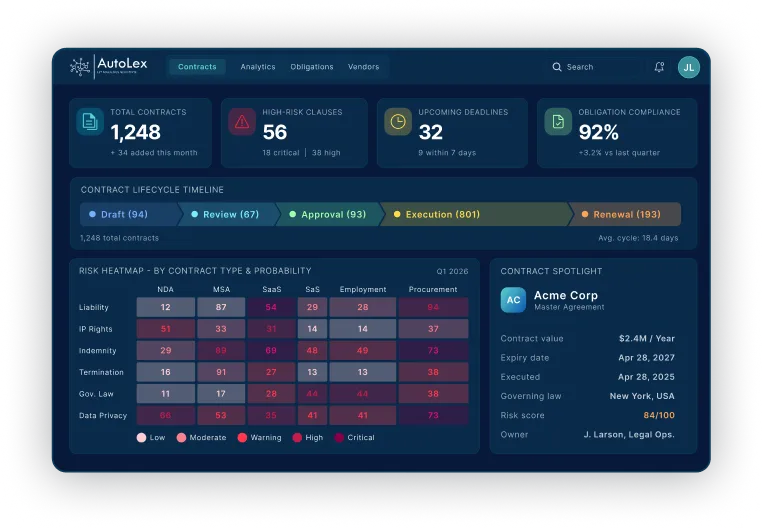Click Data Privacy MSA cell 53
The height and width of the screenshot is (529, 763).
[221, 416]
